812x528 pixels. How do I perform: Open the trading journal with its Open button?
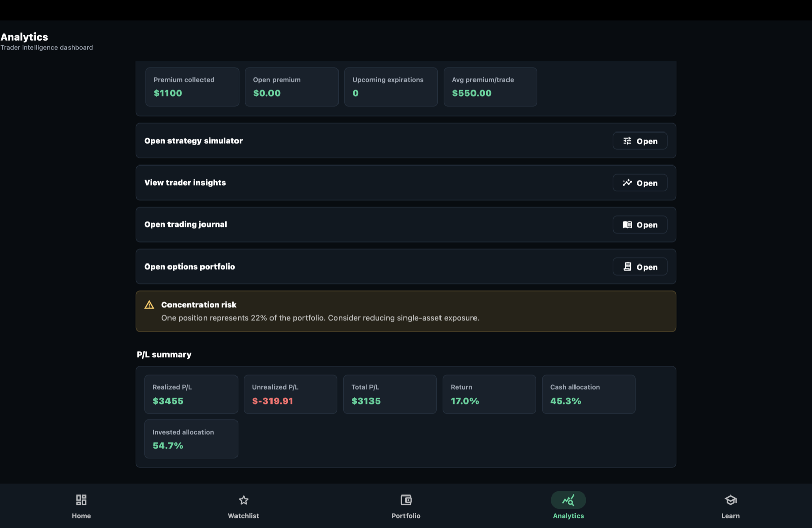[x=640, y=225]
